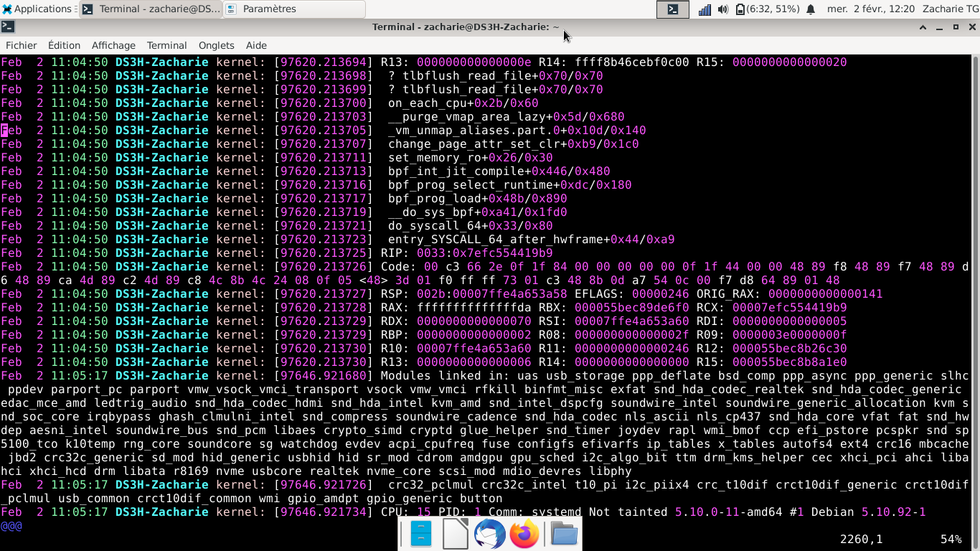
Task: Click the highlighted cursor letter F in Feb
Action: [4, 130]
